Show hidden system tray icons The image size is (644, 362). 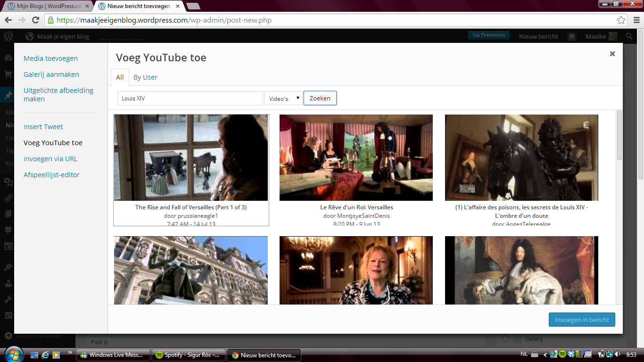[545, 355]
